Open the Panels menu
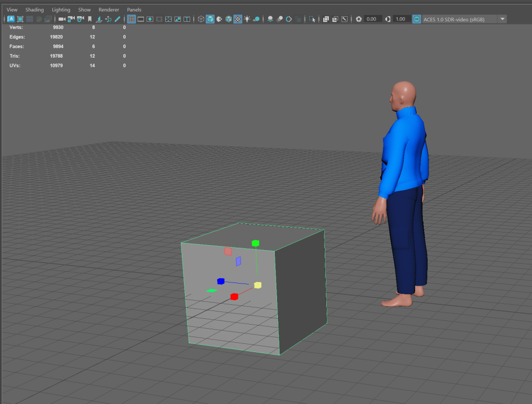This screenshot has width=532, height=404. pyautogui.click(x=134, y=10)
